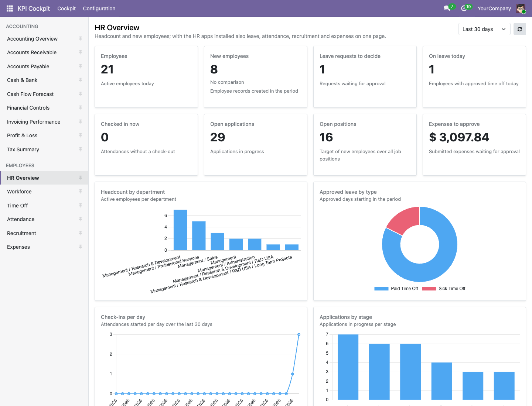This screenshot has width=532, height=406.
Task: Pin the Profit & Loss page
Action: point(81,135)
